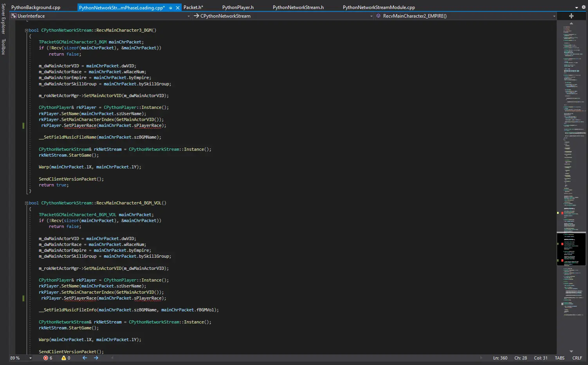Viewport: 588px width, 365px height.
Task: Collapse the RecvMainCharacter4_BGM_VOL function block
Action: (x=27, y=203)
